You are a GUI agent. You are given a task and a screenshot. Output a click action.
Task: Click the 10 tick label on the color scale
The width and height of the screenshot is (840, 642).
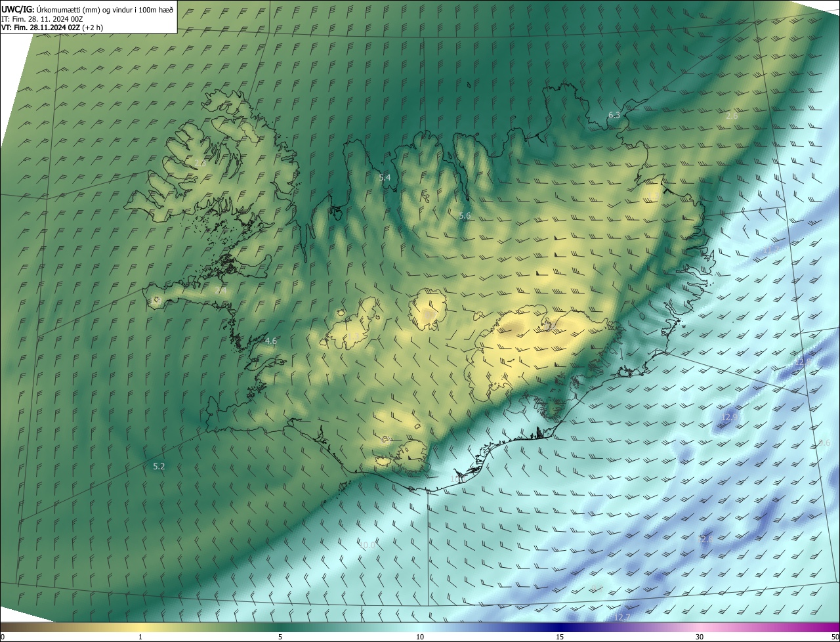click(420, 637)
